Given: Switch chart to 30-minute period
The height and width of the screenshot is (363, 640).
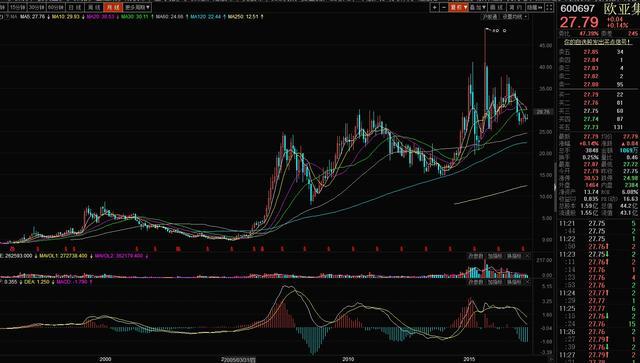Looking at the screenshot, I should [x=37, y=7].
